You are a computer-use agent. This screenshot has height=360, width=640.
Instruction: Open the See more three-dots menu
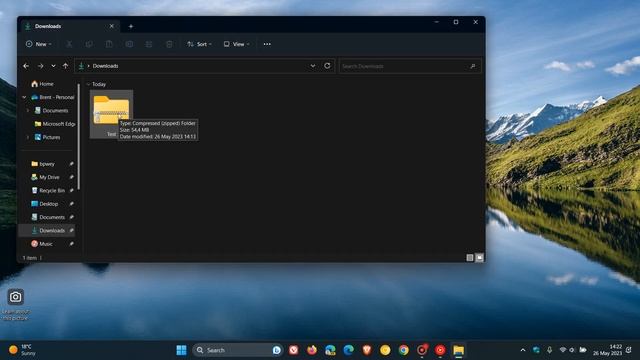267,44
